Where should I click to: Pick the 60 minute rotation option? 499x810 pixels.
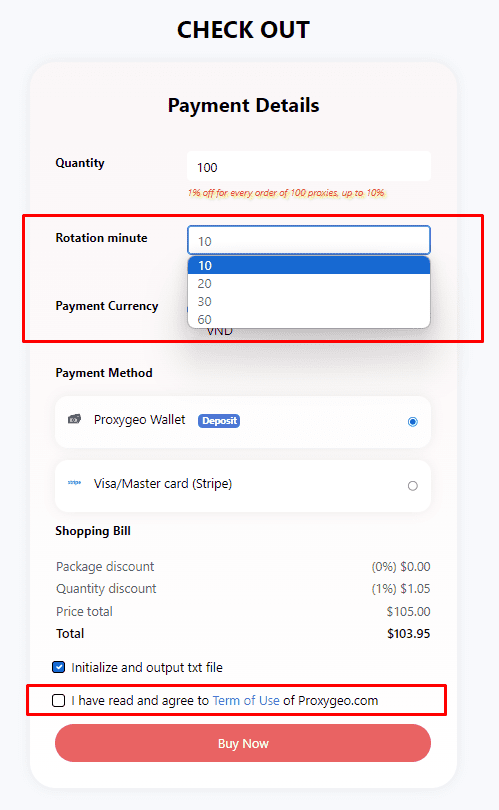coord(309,319)
